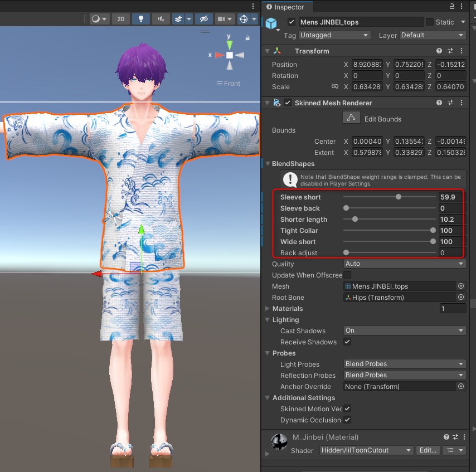Viewport: 476px width, 472px height.
Task: Collapse the Lighting section
Action: 267,320
